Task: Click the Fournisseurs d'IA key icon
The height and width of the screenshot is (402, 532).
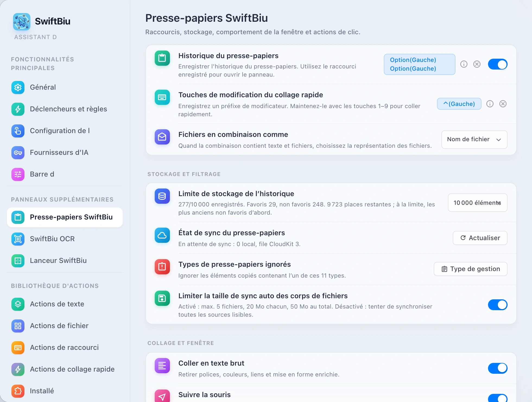Action: click(18, 153)
